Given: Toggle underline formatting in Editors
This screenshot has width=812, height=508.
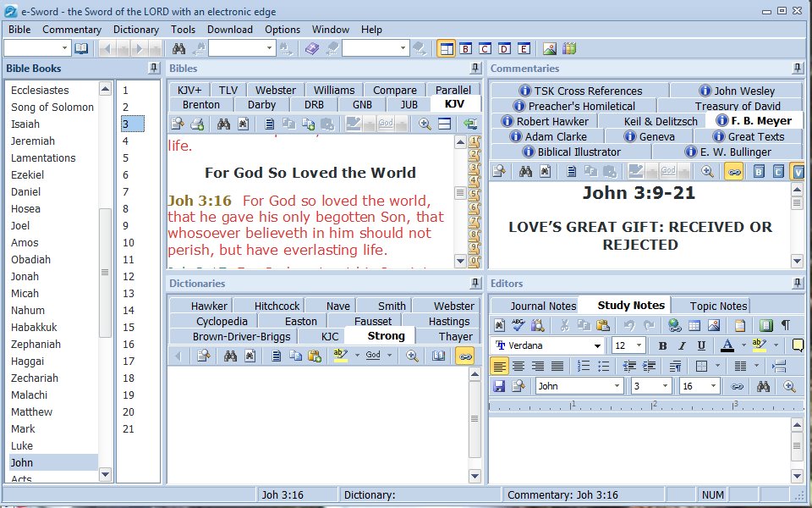Looking at the screenshot, I should tap(701, 345).
